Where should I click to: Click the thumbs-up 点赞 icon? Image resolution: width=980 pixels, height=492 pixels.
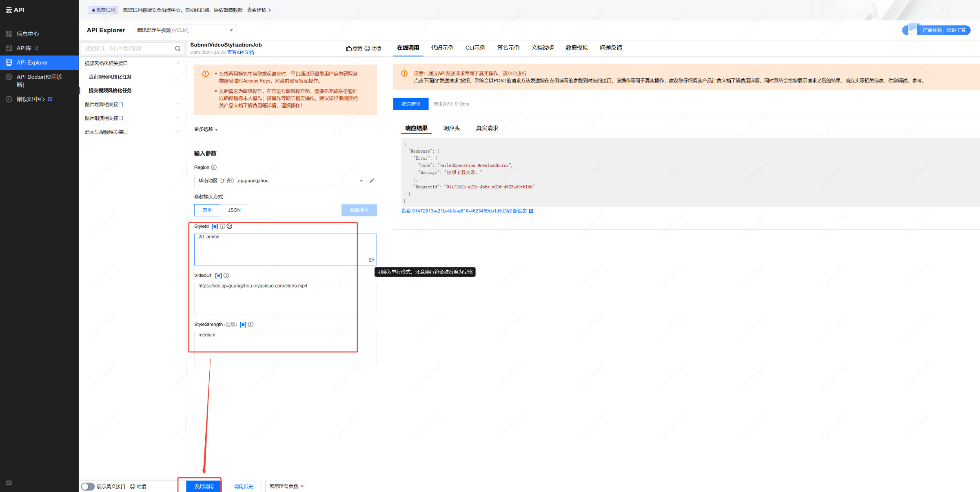(x=349, y=49)
